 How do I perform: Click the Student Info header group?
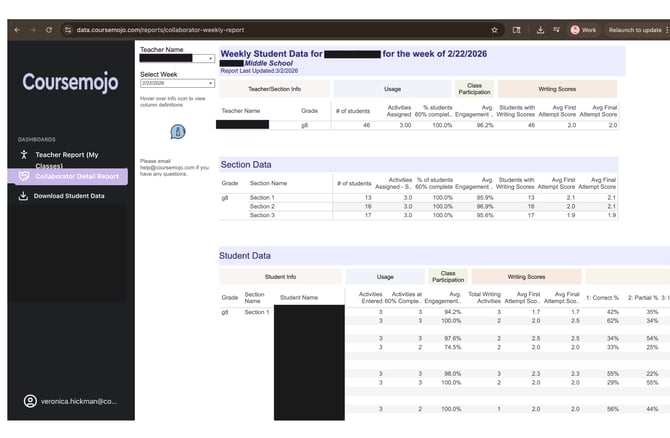pos(280,276)
